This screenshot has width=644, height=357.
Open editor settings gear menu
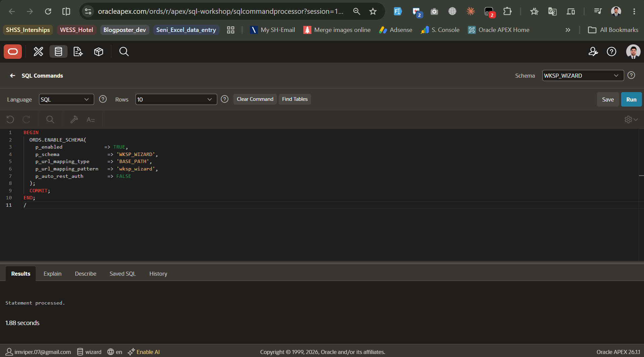pos(631,119)
